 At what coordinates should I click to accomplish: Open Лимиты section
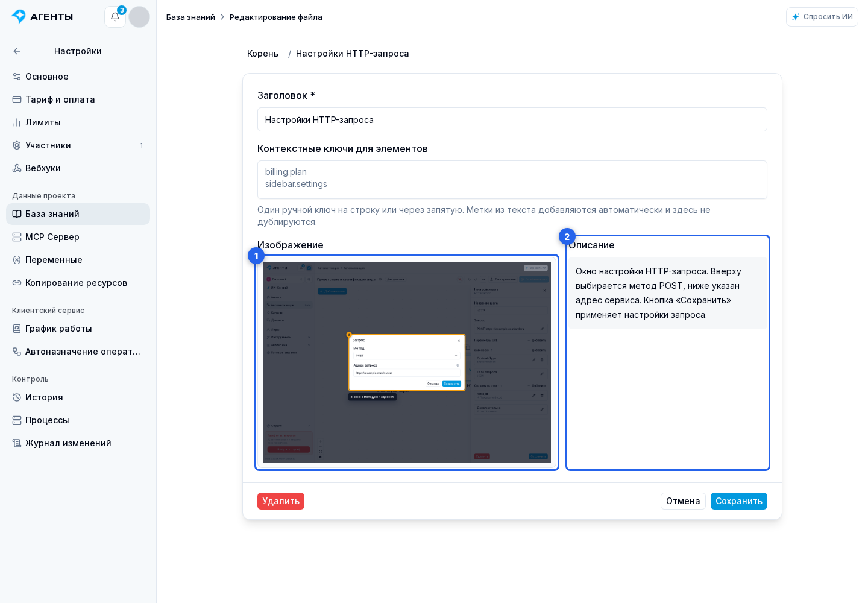[78, 122]
